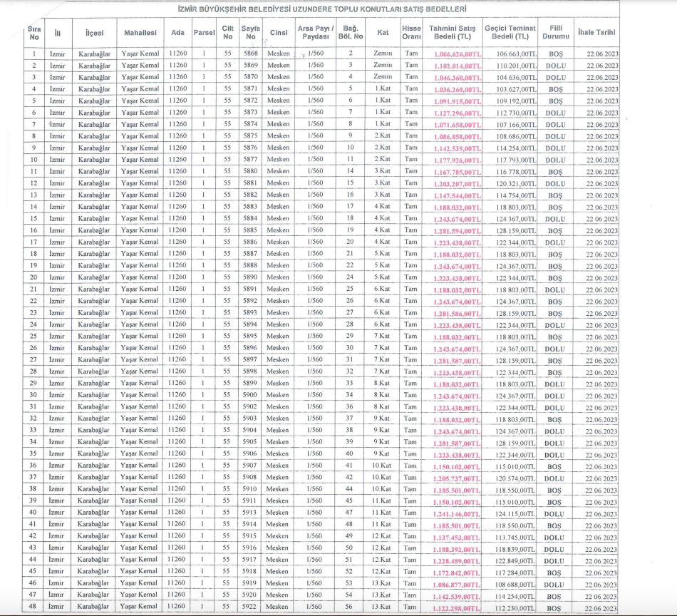The image size is (677, 616).
Task: Click the Sayfa No cell '5900'
Action: (x=249, y=395)
